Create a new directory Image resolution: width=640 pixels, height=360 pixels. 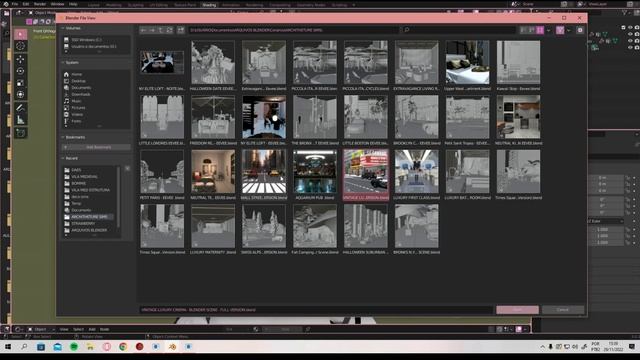[x=181, y=30]
